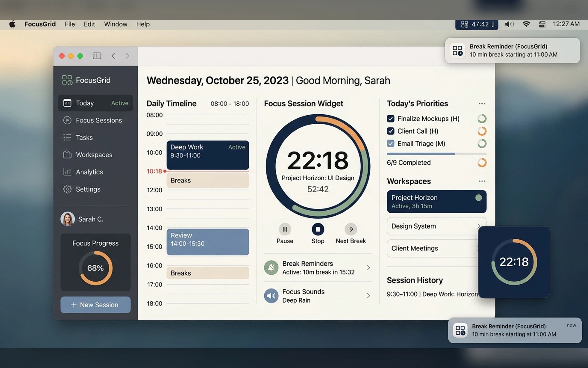Open the FocusGrid timer in the menu bar
Viewport: 588px width, 368px height.
click(x=477, y=24)
